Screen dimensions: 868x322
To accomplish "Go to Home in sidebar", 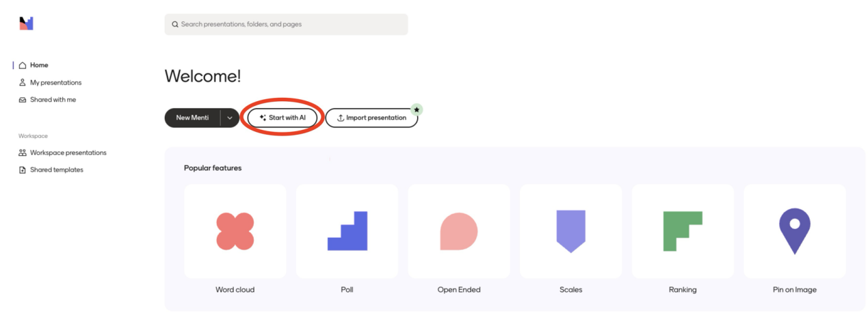I will tap(39, 66).
